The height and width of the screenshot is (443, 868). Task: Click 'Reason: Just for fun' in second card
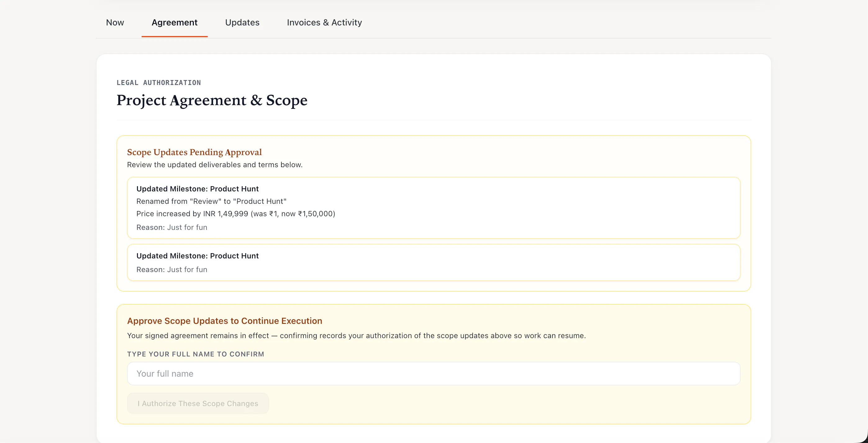coord(172,270)
